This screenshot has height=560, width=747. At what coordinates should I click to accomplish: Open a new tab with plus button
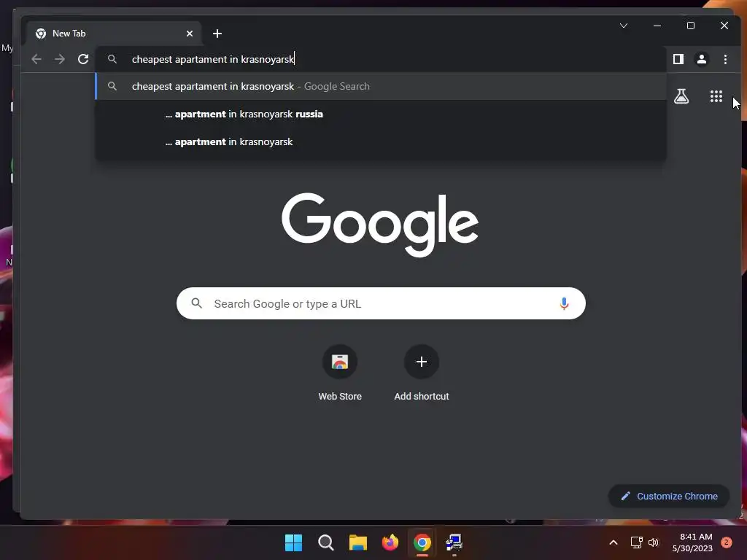coord(217,34)
